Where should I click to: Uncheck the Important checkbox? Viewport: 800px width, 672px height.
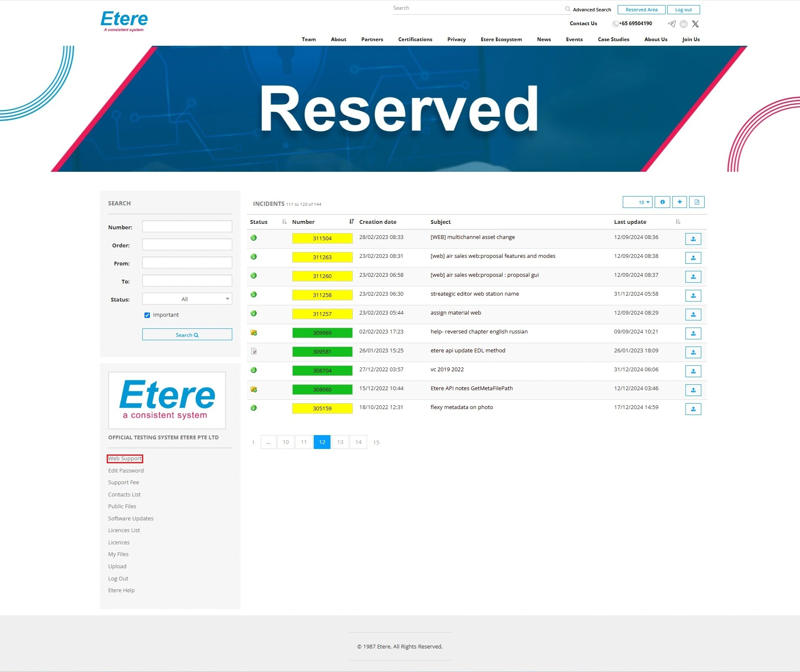pyautogui.click(x=147, y=315)
